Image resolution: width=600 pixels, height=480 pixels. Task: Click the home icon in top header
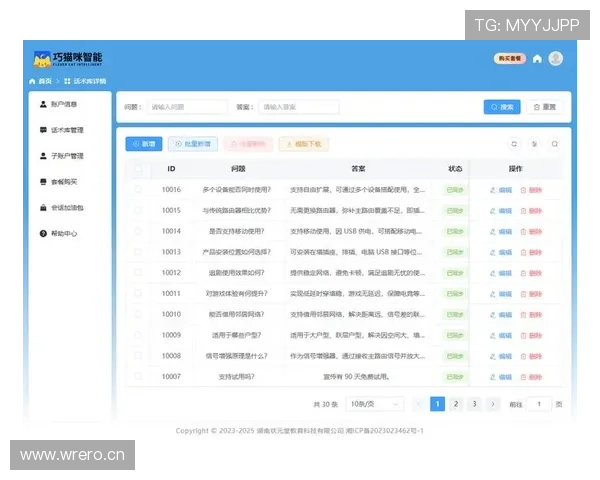(x=537, y=59)
